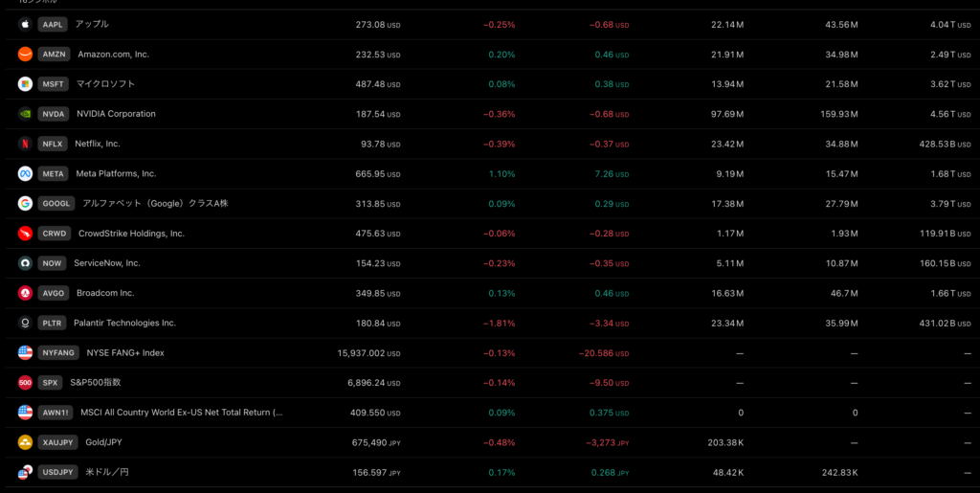Screen dimensions: 980x493
Task: Click the Apple logo icon
Action: [25, 24]
